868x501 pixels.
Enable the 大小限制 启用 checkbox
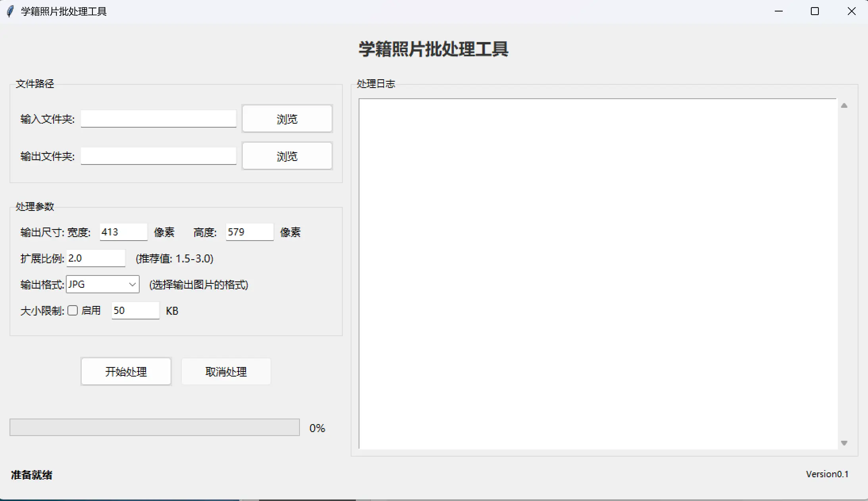pos(73,310)
